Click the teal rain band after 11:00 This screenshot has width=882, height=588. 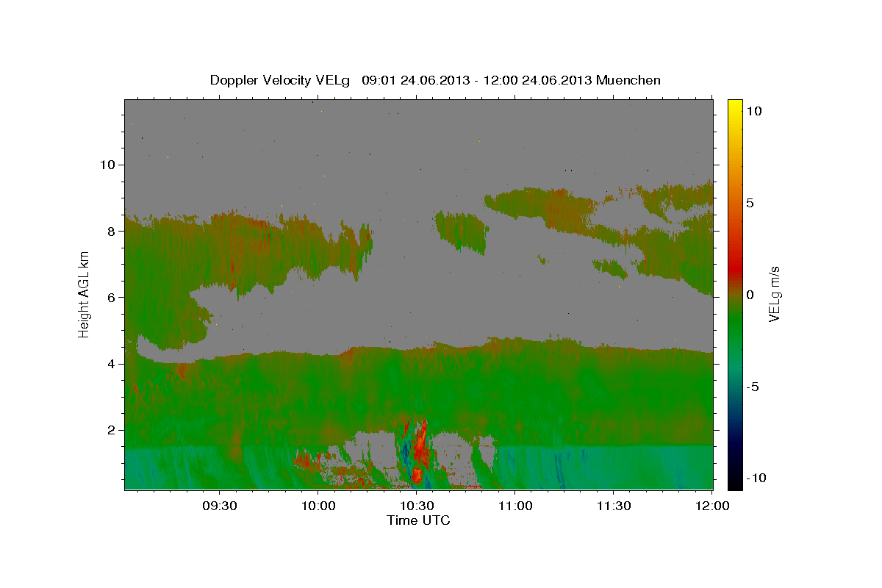pyautogui.click(x=603, y=467)
